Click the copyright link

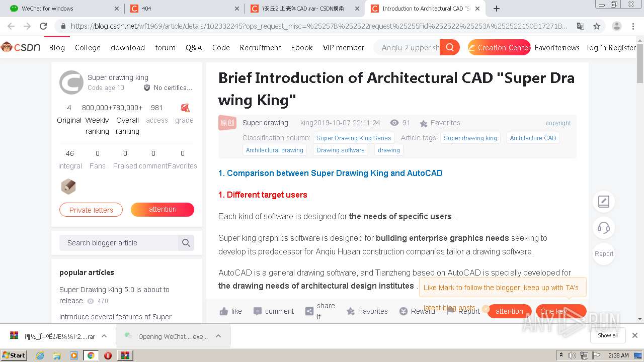pyautogui.click(x=558, y=123)
